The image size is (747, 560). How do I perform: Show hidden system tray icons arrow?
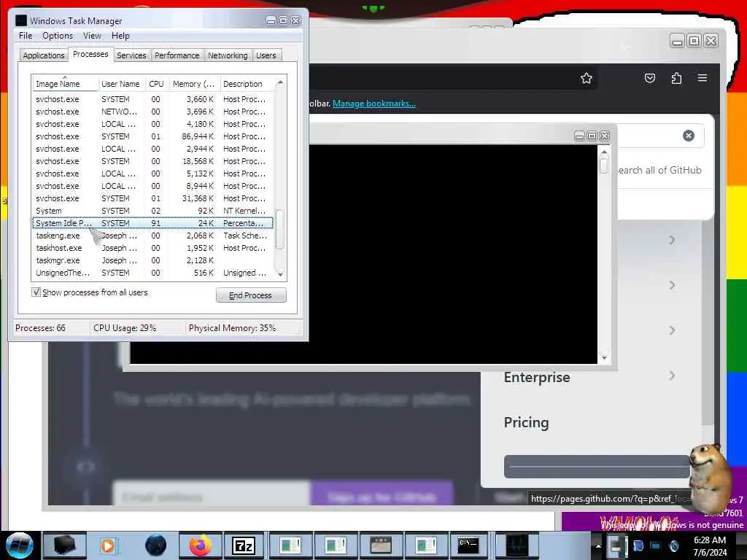(x=598, y=545)
